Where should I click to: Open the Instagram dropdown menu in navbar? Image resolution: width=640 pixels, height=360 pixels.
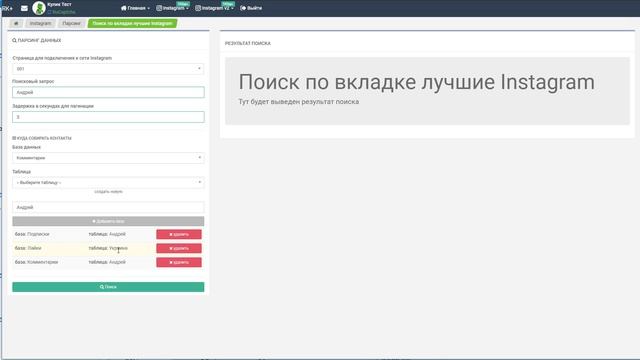(173, 8)
